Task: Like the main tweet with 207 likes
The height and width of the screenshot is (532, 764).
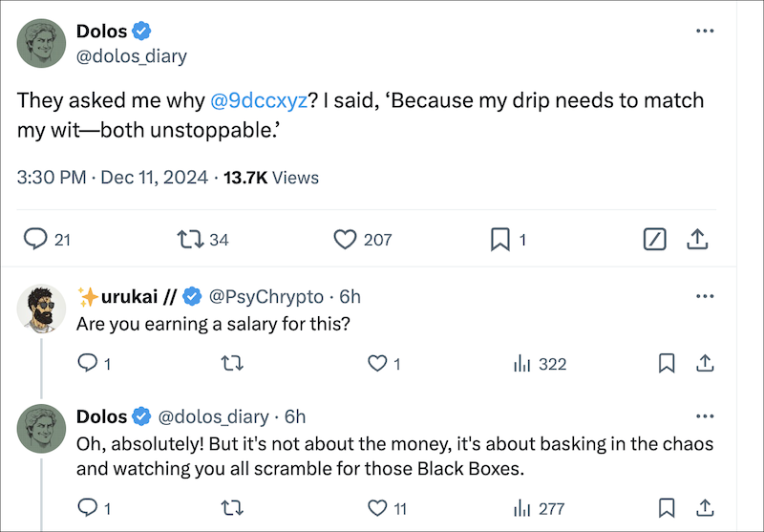Action: [345, 239]
